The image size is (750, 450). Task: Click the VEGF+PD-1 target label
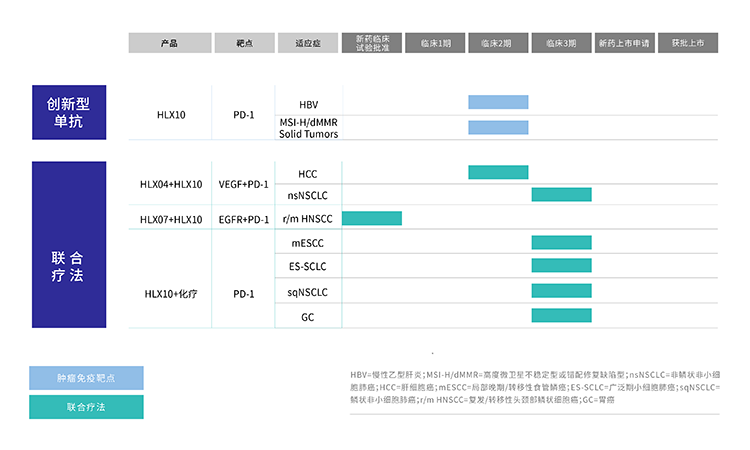click(x=244, y=184)
